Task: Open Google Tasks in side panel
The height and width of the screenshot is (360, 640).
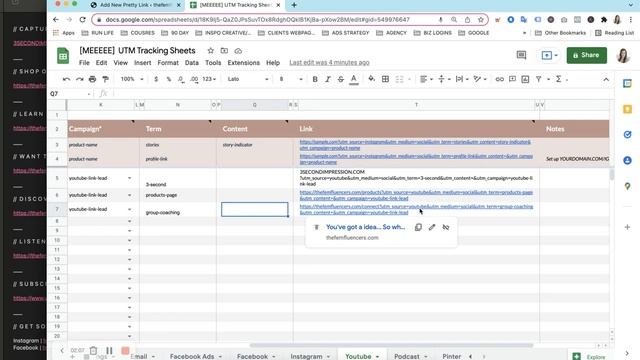Action: (627, 135)
